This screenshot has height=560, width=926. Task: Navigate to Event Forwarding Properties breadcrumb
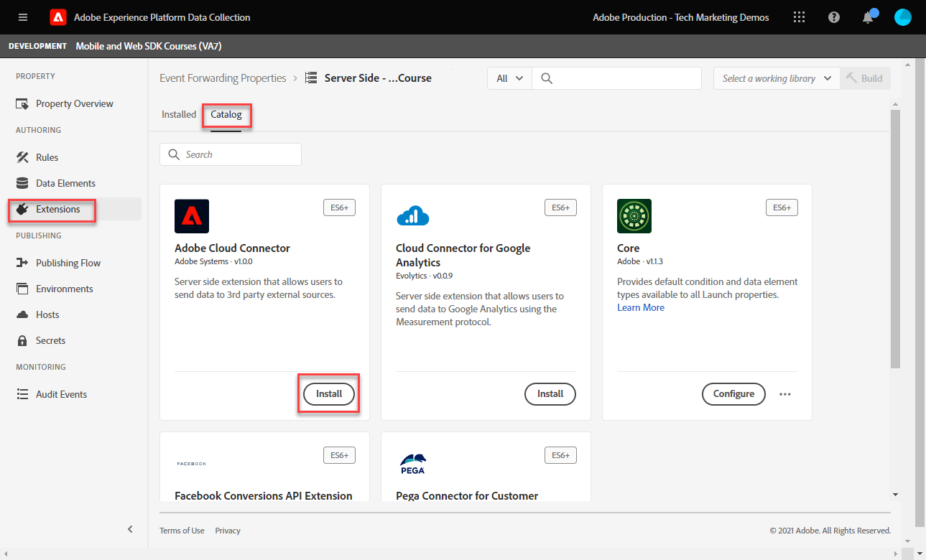(223, 78)
